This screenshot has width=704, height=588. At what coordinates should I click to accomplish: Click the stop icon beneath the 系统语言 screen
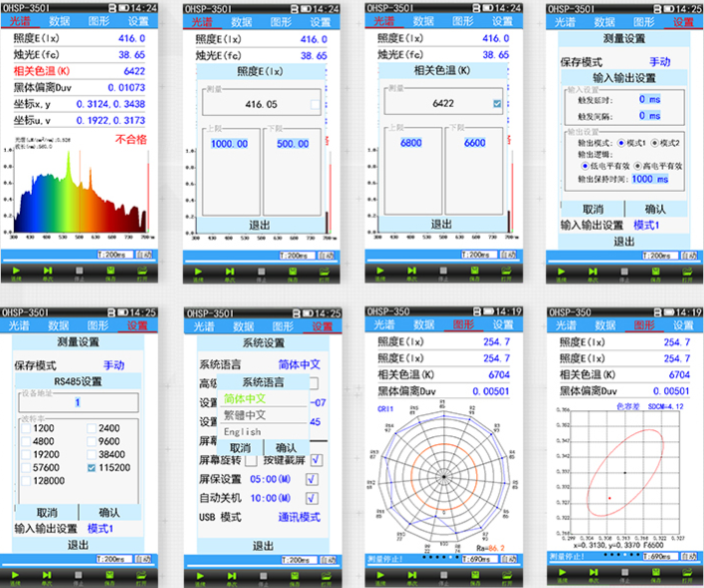point(263,576)
